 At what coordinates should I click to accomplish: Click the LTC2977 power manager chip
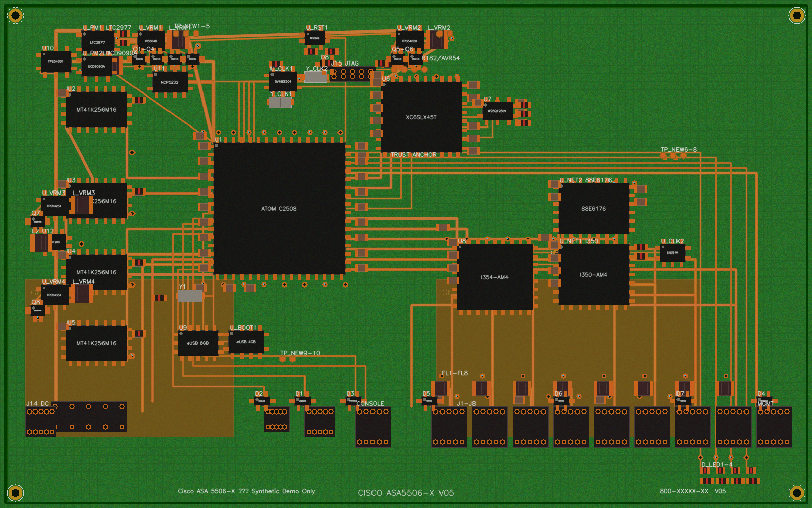pyautogui.click(x=97, y=42)
